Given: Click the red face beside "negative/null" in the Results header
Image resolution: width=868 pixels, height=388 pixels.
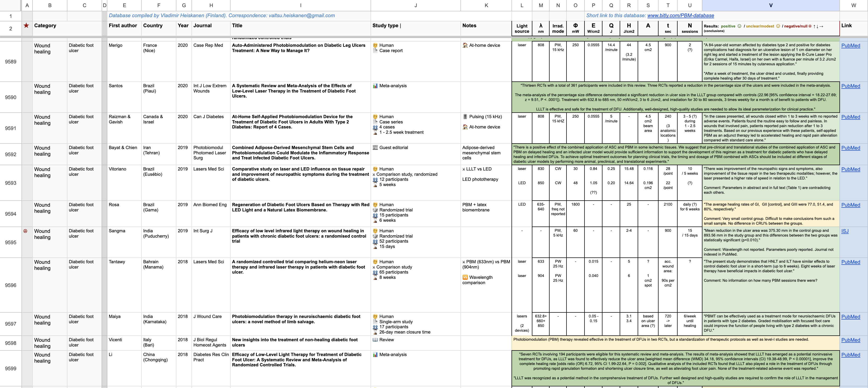Looking at the screenshot, I should [x=810, y=26].
